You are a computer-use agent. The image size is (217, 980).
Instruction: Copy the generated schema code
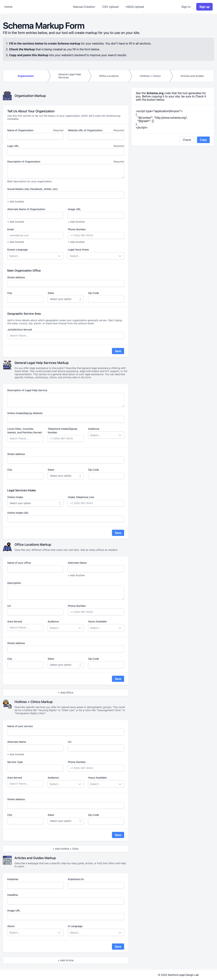coord(203,140)
